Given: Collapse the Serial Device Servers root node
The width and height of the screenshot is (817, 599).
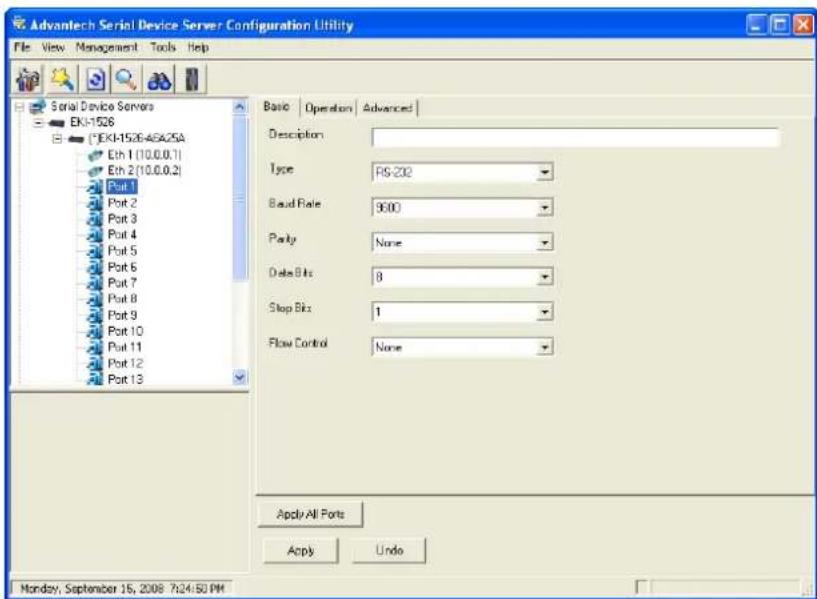Looking at the screenshot, I should tap(20, 107).
